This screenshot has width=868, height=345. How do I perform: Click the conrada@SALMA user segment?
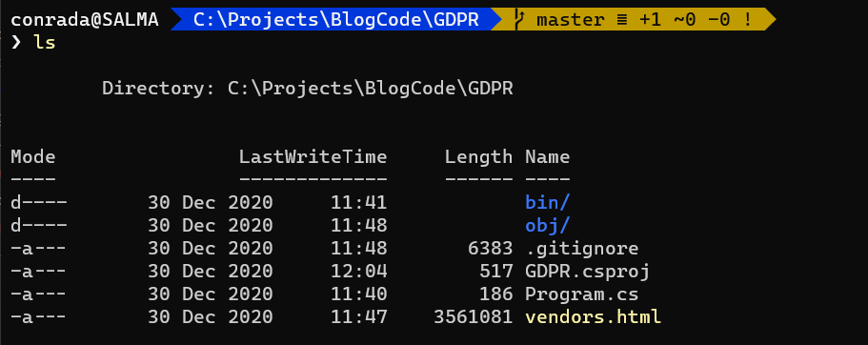click(85, 20)
